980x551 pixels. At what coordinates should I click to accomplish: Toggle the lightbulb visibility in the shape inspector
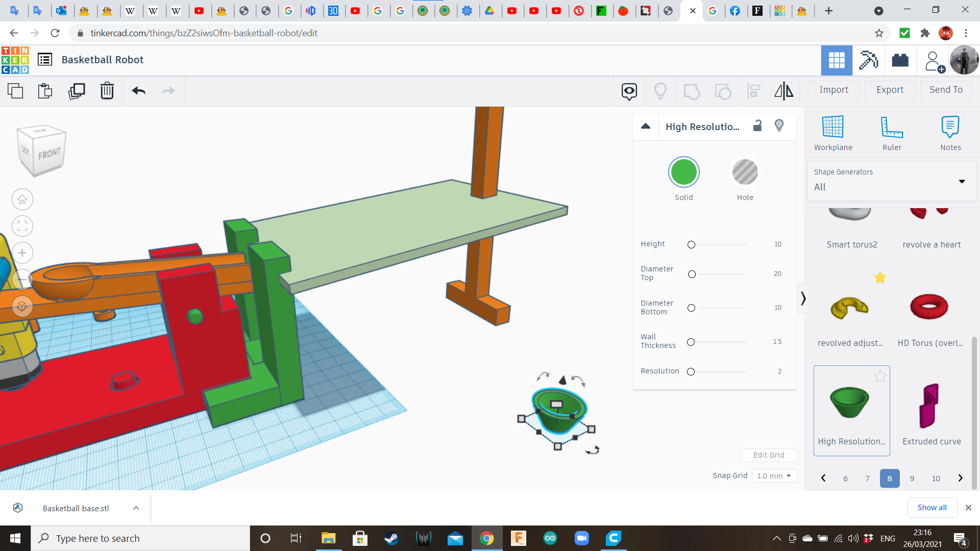point(778,126)
